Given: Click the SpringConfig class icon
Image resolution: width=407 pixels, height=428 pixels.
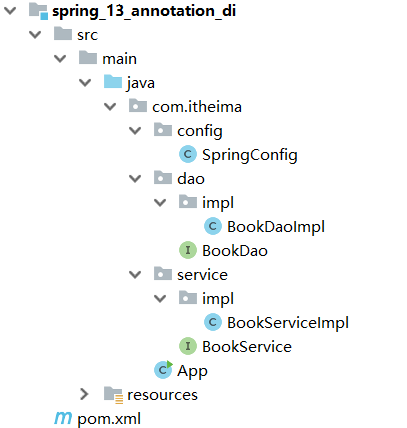Looking at the screenshot, I should point(188,154).
